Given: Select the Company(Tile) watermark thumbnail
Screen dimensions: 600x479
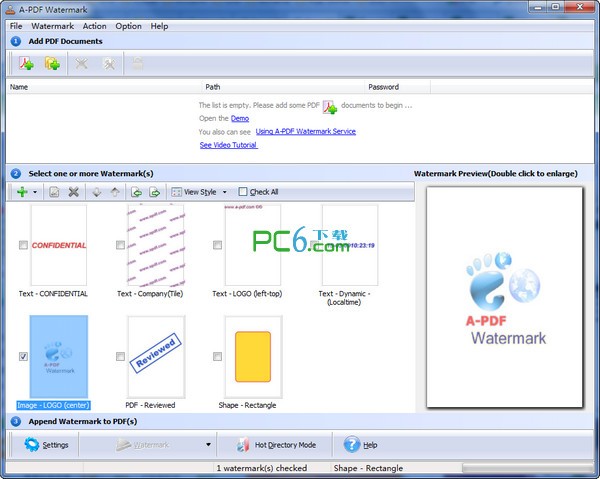Looking at the screenshot, I should 156,245.
